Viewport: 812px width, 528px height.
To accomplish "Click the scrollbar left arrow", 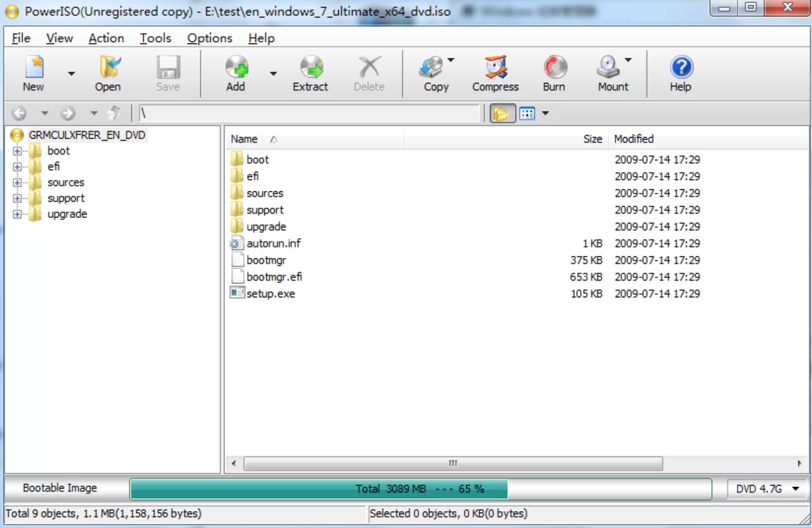I will (234, 464).
